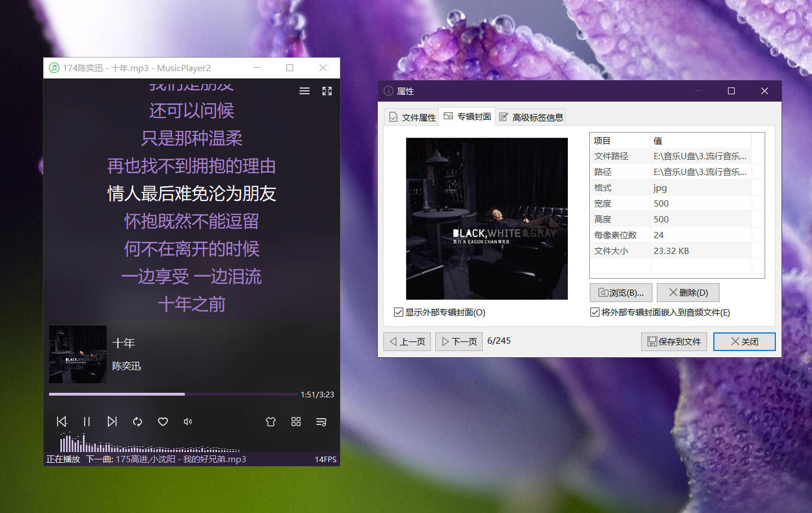Change the repeat mode
Viewport: 812px width, 513px height.
138,422
